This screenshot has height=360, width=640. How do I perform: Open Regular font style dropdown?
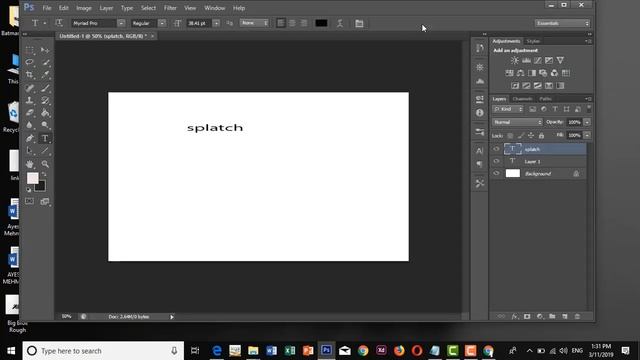(162, 23)
